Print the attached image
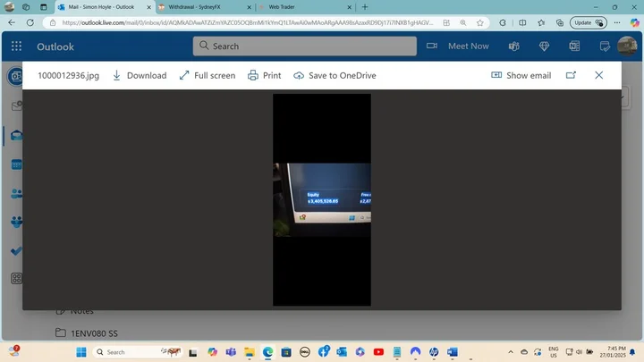This screenshot has width=644, height=362. (264, 76)
